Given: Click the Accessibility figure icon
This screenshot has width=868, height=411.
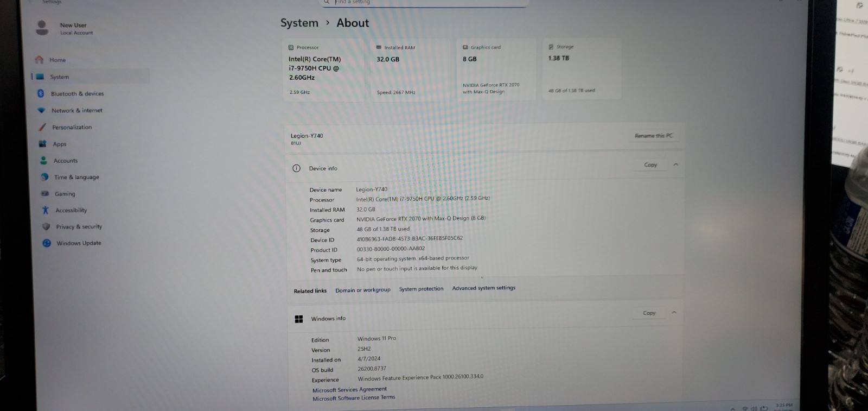Looking at the screenshot, I should click(46, 210).
